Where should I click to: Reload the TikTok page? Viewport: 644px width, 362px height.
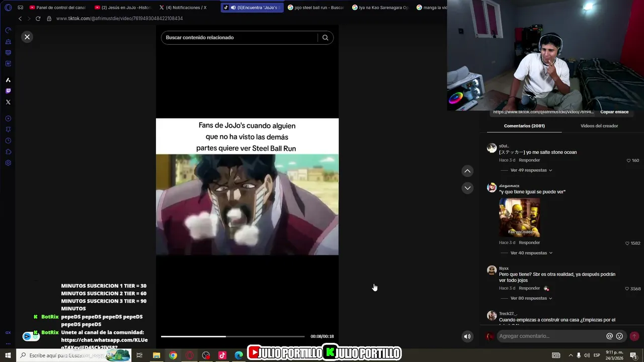(x=38, y=19)
